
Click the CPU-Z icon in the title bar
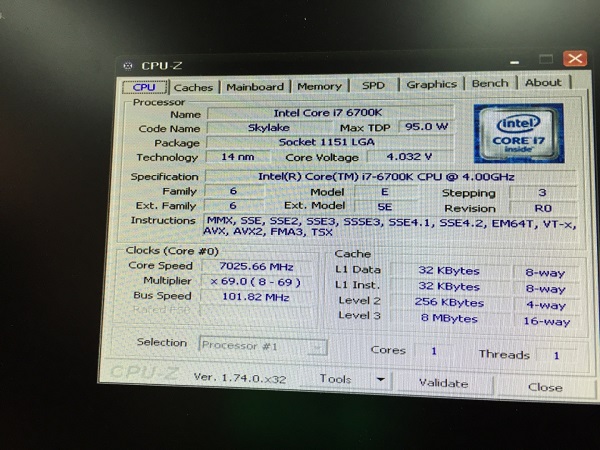click(x=128, y=66)
